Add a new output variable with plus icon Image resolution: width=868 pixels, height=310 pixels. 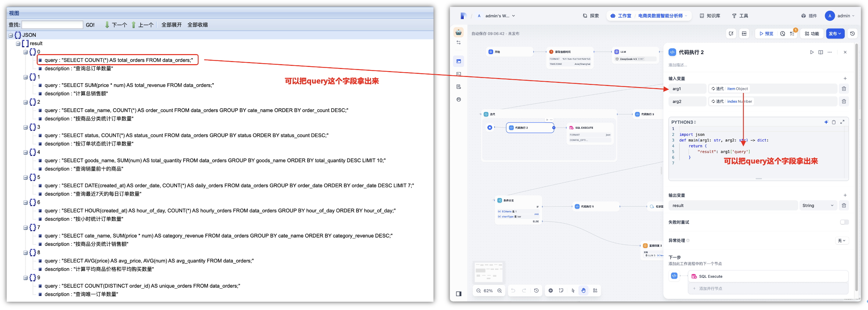(845, 195)
